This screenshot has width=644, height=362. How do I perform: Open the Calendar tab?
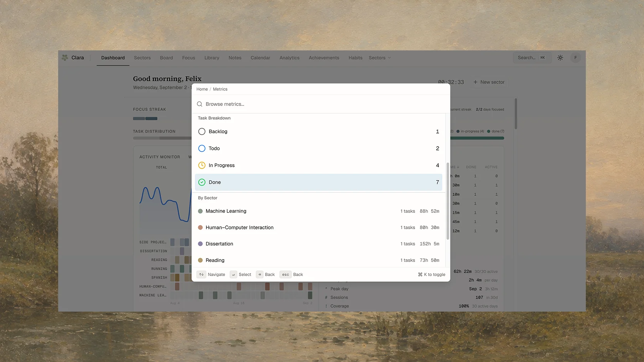click(x=260, y=58)
